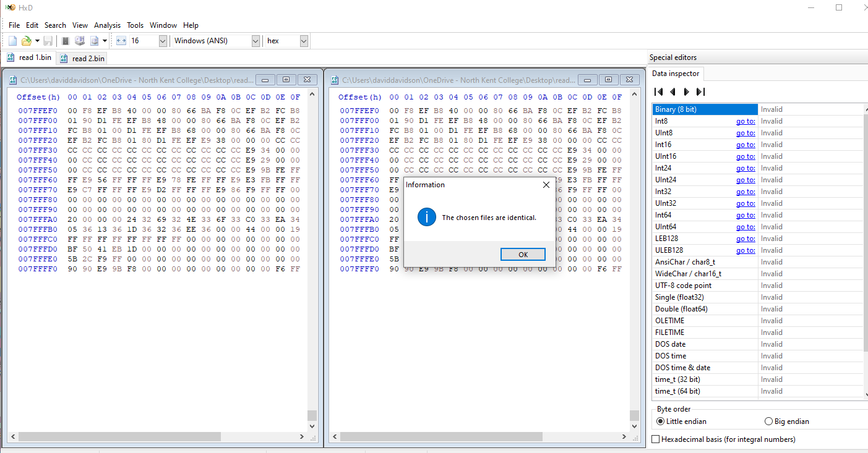Select the Binary (8 bit) inspector row
Viewport: 868px width, 453px height.
[758, 109]
